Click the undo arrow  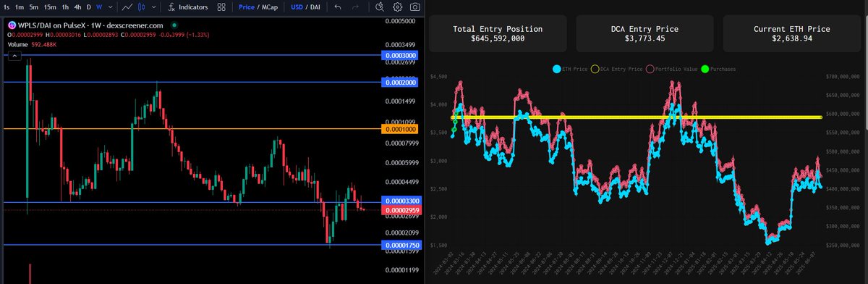coord(337,7)
